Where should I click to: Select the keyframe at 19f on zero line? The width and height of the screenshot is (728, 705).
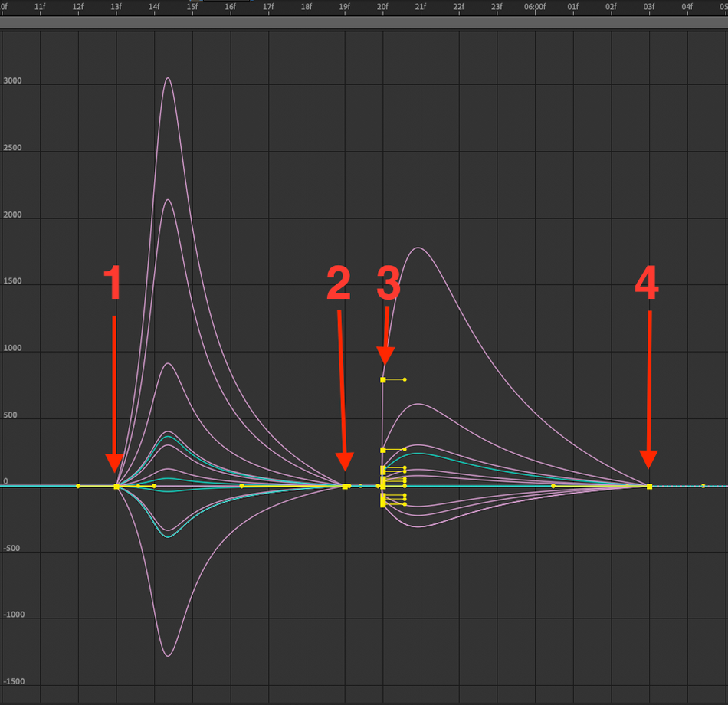click(345, 487)
